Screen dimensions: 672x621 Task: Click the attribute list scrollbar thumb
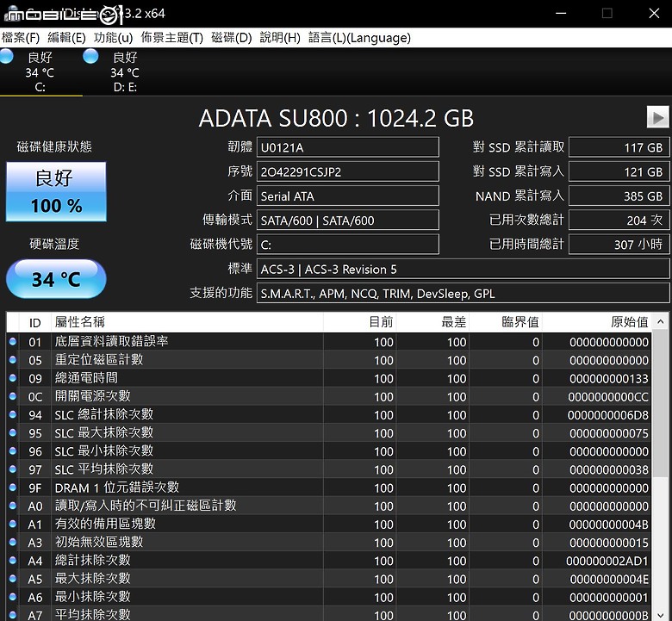(661, 404)
